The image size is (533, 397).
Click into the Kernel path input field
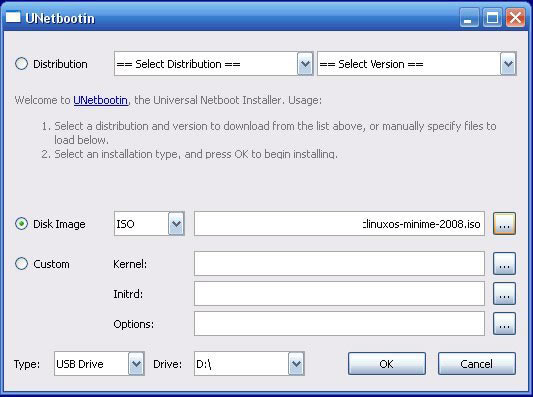(339, 263)
